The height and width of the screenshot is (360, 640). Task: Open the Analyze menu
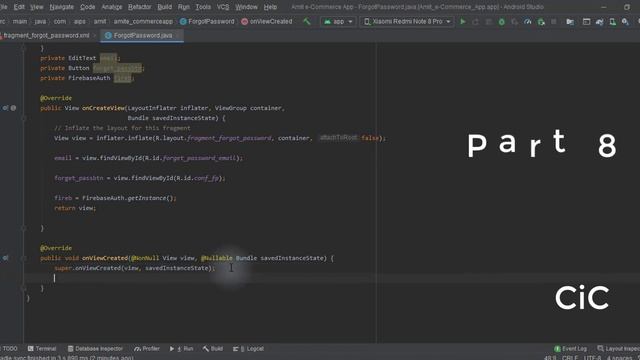[x=111, y=7]
